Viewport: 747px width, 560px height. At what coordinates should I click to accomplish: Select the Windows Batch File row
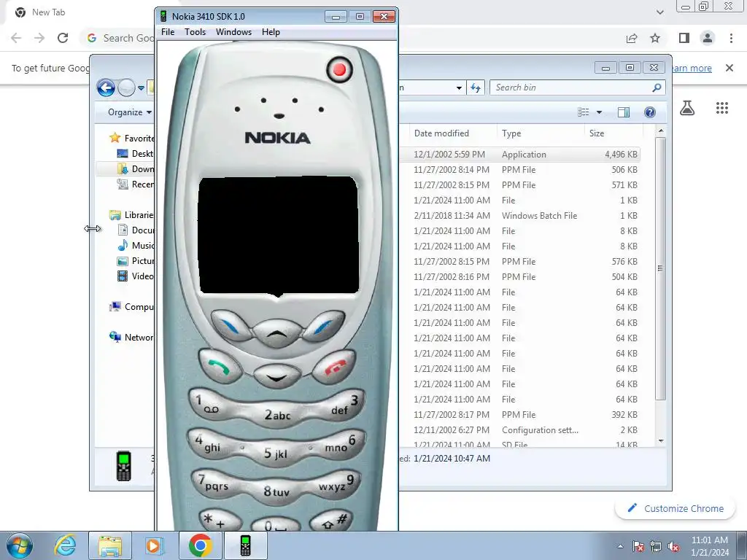[x=520, y=216]
